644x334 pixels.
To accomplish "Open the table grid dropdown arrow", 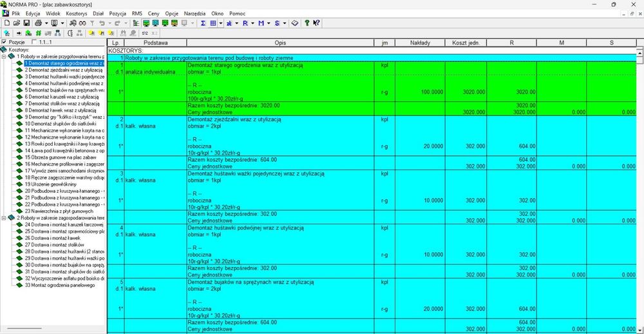I will point(220,23).
